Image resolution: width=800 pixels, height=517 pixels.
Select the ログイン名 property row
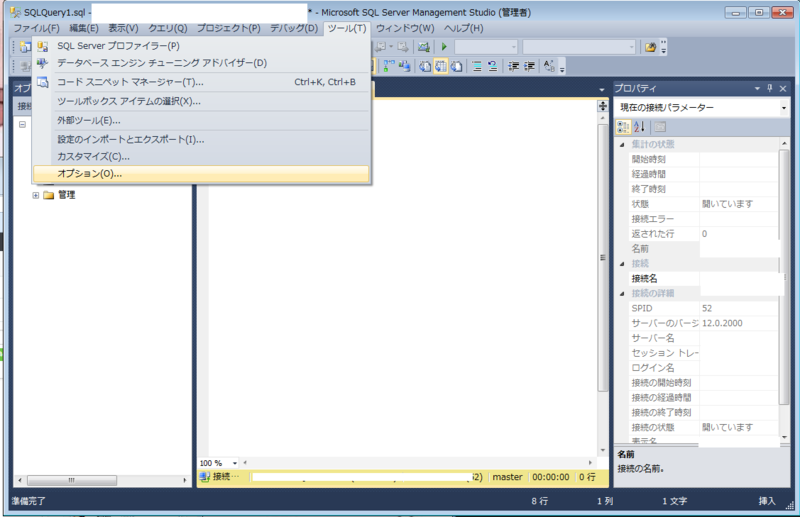(704, 368)
